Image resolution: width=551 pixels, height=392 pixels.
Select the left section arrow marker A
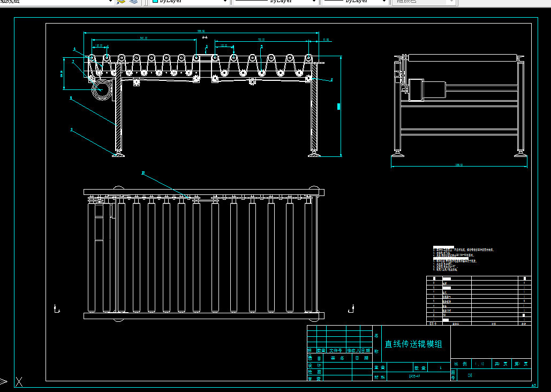click(x=57, y=308)
